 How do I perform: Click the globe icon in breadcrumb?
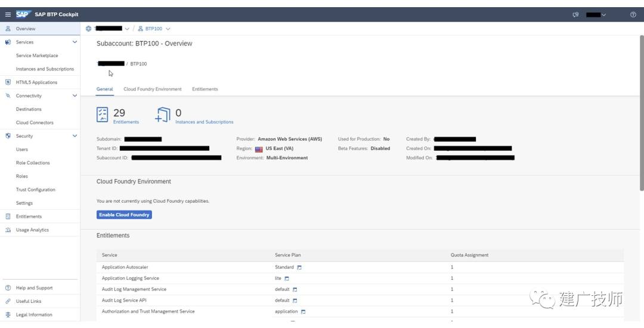pyautogui.click(x=88, y=29)
